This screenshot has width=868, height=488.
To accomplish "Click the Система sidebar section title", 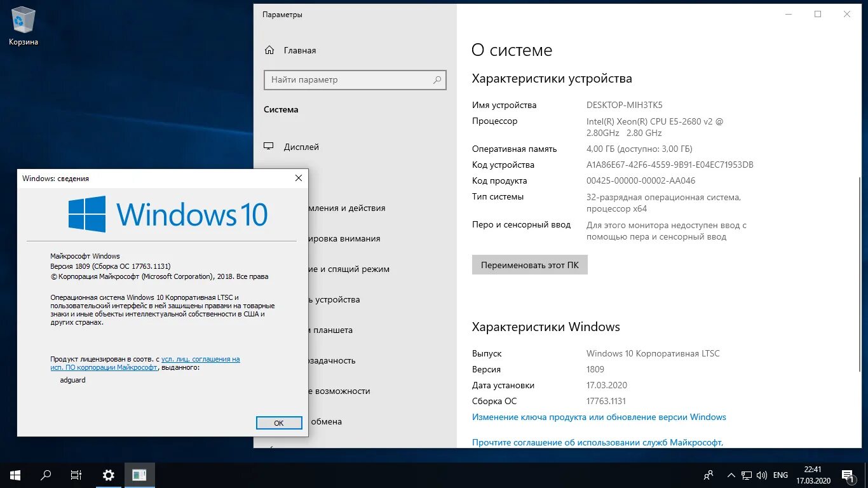I will click(x=281, y=110).
